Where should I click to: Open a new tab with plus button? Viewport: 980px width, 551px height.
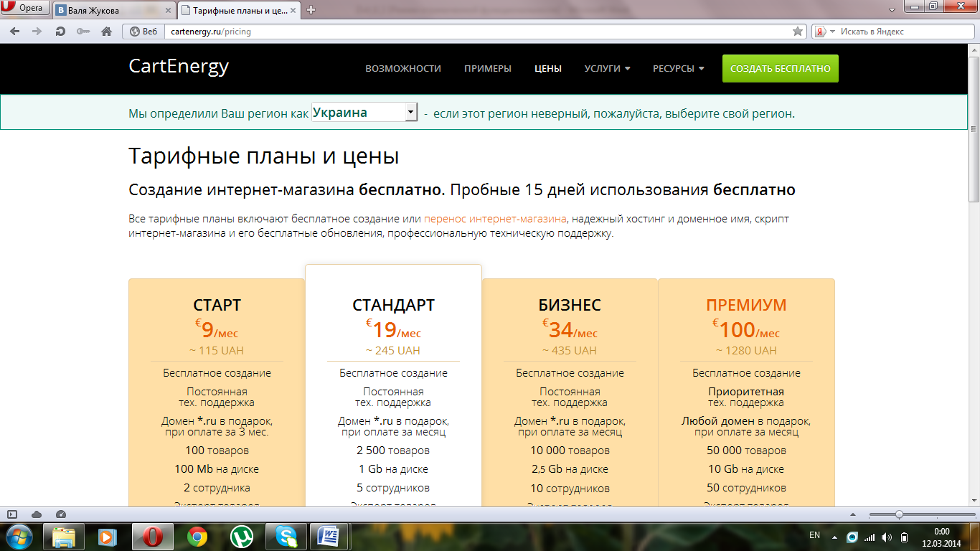pos(311,10)
